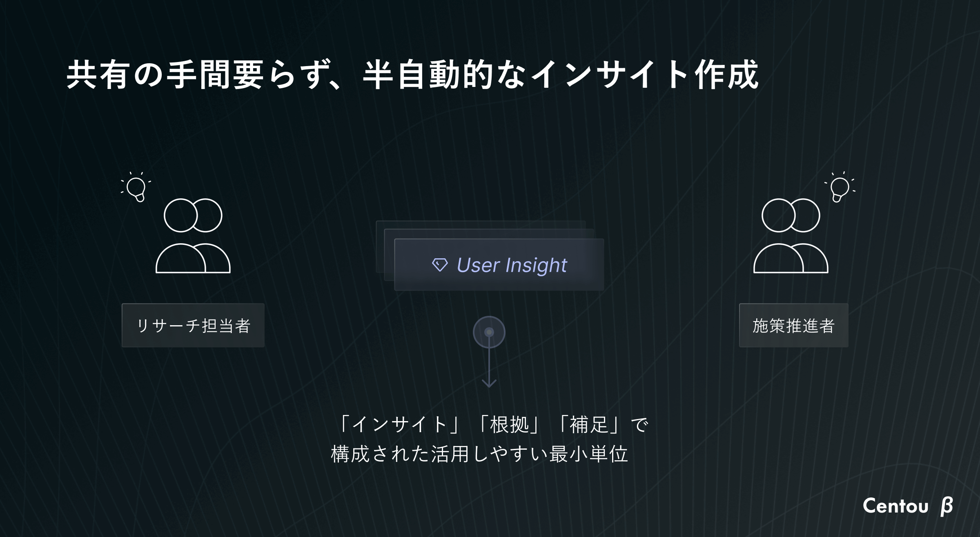980x537 pixels.
Task: Click the word 「補足」 in the caption
Action: [589, 424]
